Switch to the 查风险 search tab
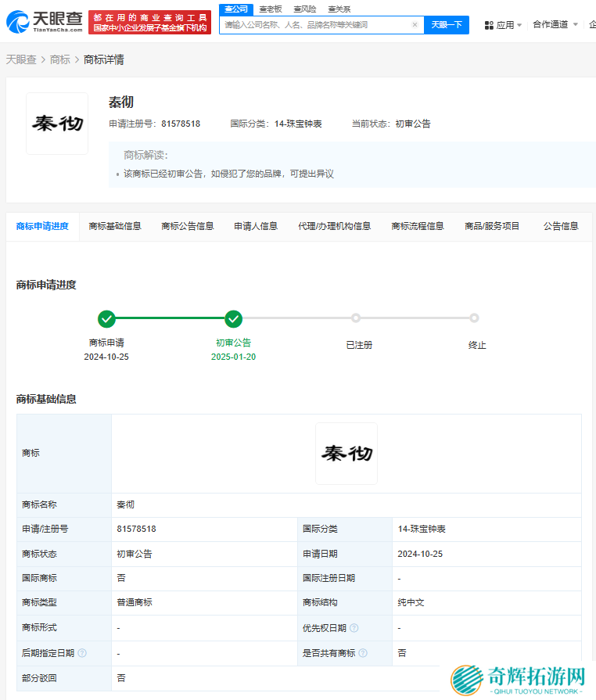 [x=304, y=9]
